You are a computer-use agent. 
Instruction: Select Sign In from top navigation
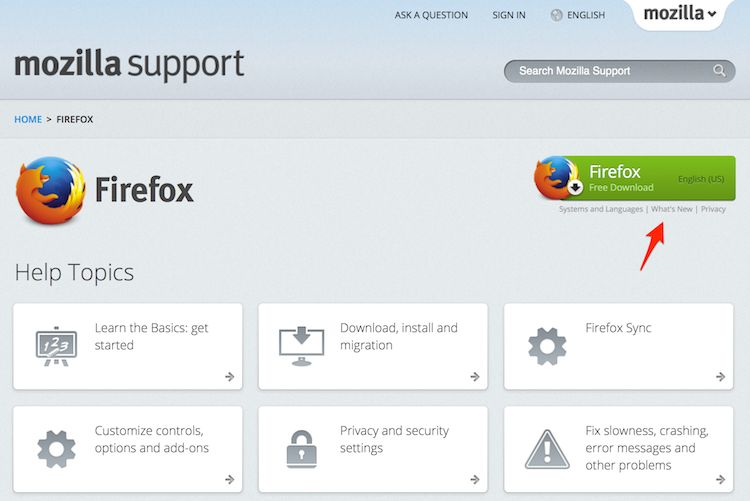tap(509, 15)
